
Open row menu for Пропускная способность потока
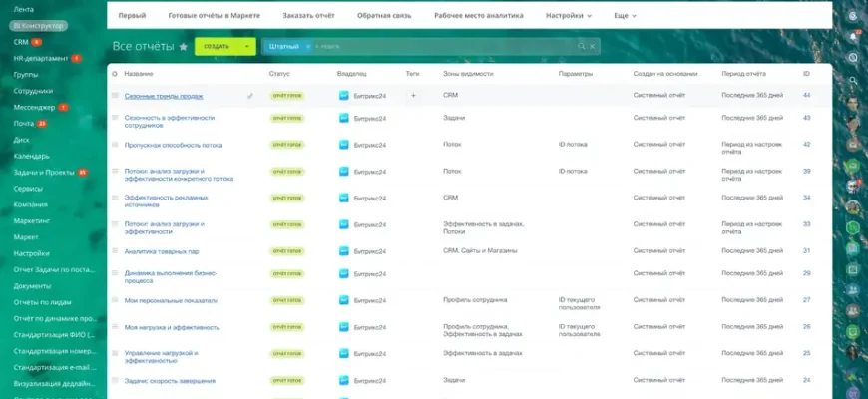pos(115,145)
